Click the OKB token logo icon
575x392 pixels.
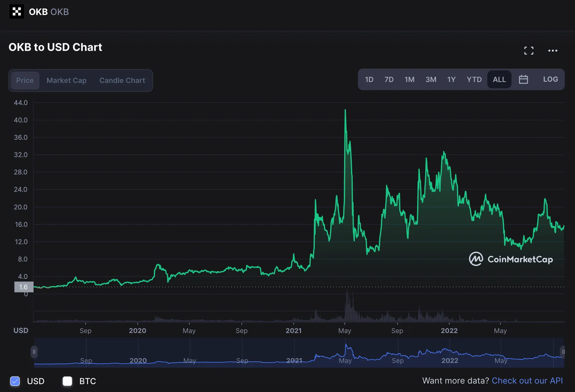click(17, 12)
